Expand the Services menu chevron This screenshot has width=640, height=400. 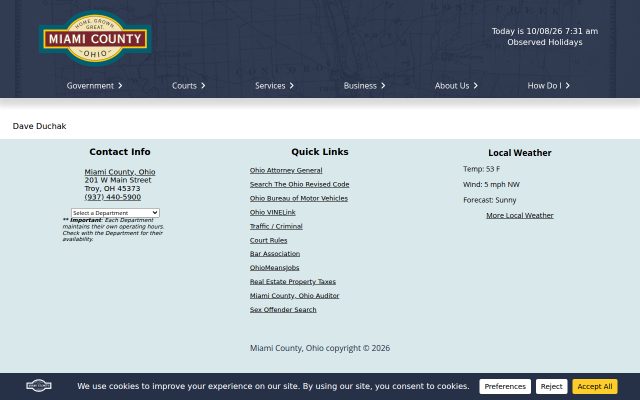click(x=291, y=86)
